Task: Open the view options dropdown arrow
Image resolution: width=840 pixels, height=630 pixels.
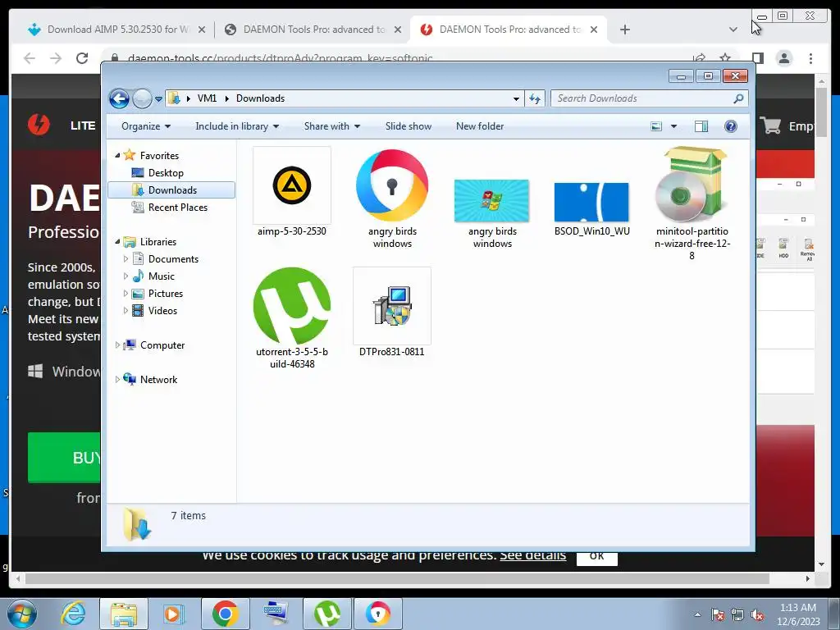Action: [674, 126]
